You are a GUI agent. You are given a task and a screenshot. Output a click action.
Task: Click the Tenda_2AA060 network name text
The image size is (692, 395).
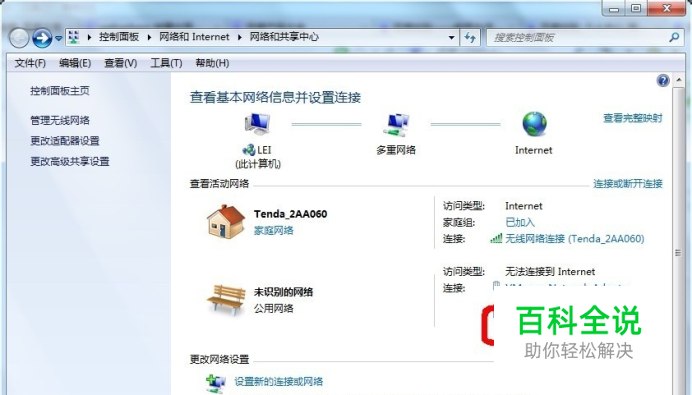coord(290,214)
